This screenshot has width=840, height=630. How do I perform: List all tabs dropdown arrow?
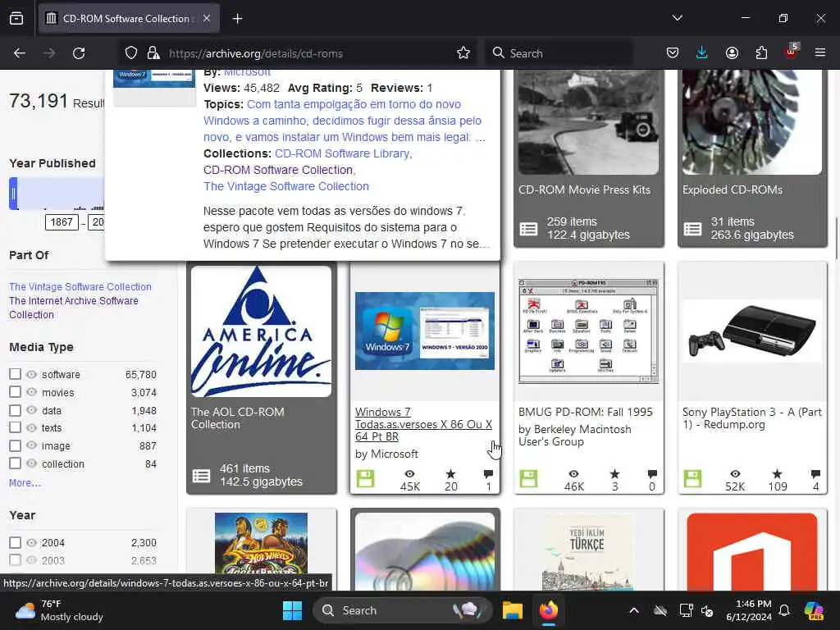(677, 18)
